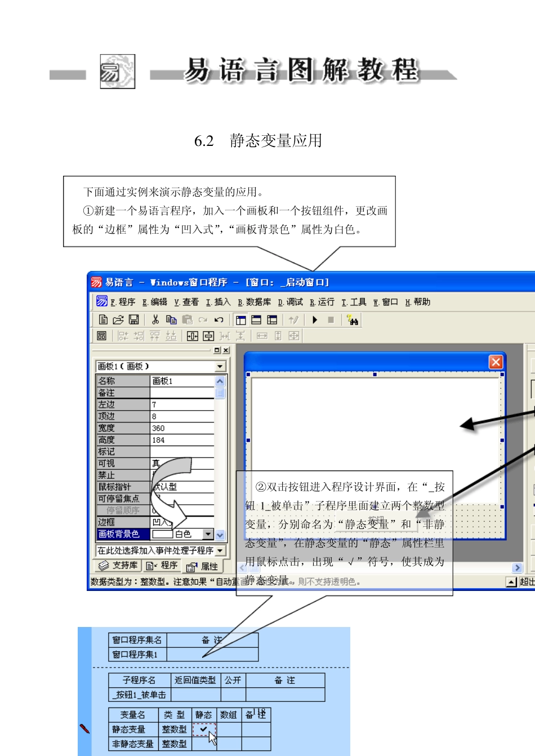
Task: Switch to the 属性 tab
Action: pyautogui.click(x=202, y=566)
